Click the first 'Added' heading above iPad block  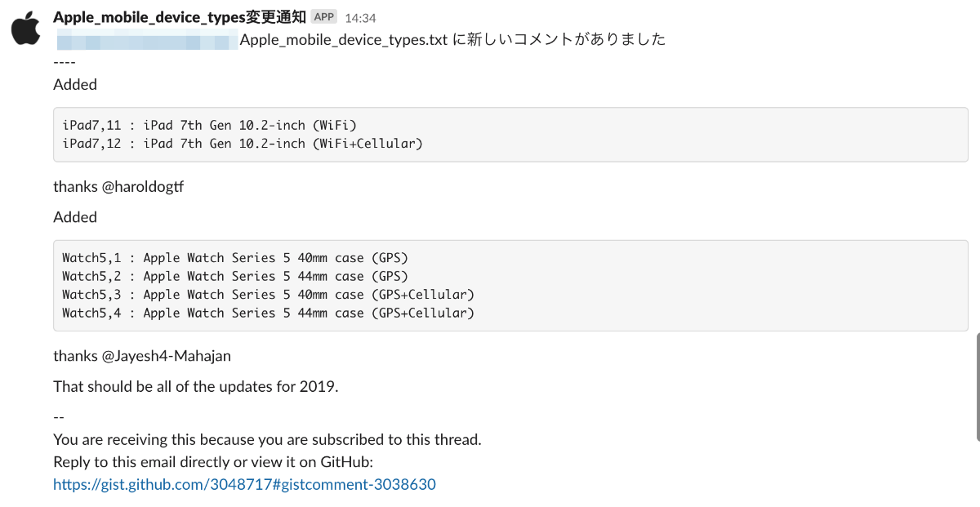75,84
